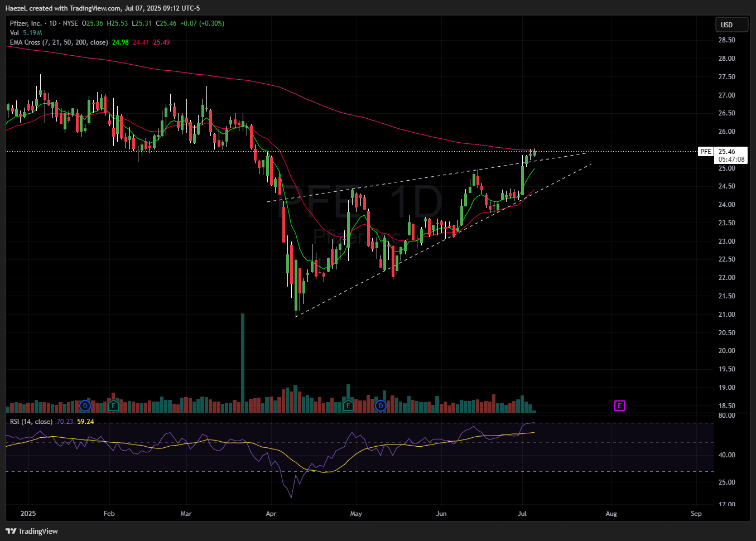This screenshot has width=756, height=541.
Task: Click the tall volume spike bar in March
Action: [x=243, y=363]
